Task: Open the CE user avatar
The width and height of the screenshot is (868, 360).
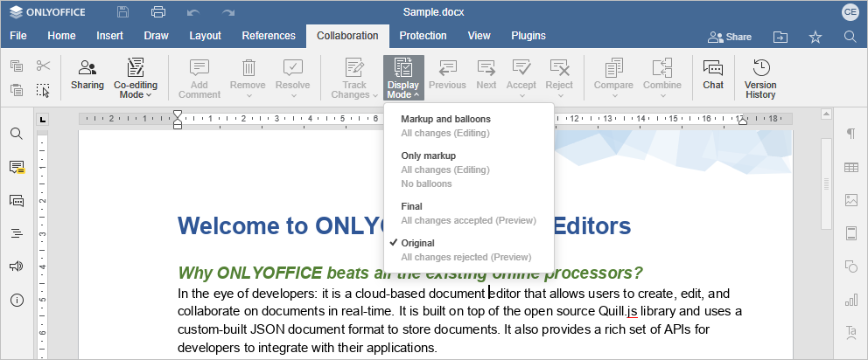Action: [x=850, y=12]
